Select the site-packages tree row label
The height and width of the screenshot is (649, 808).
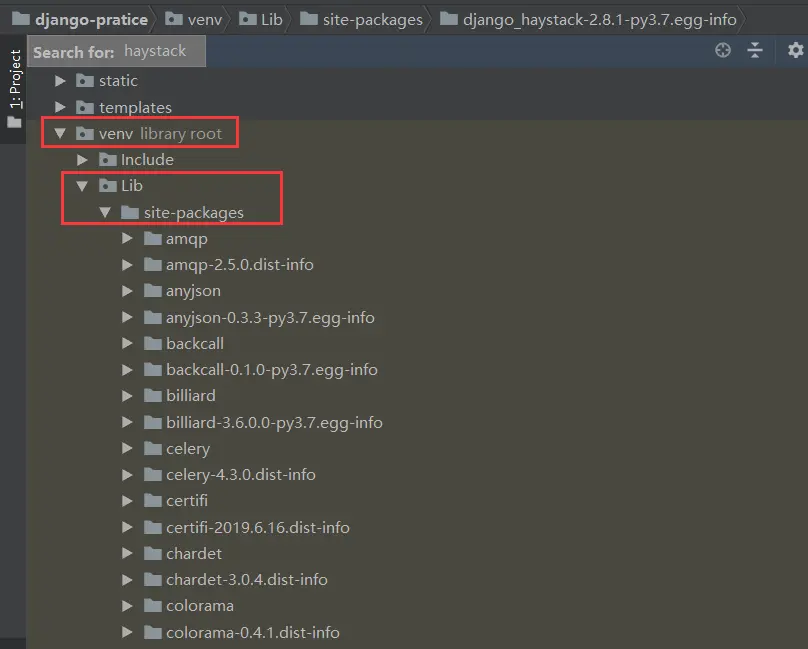tap(194, 213)
